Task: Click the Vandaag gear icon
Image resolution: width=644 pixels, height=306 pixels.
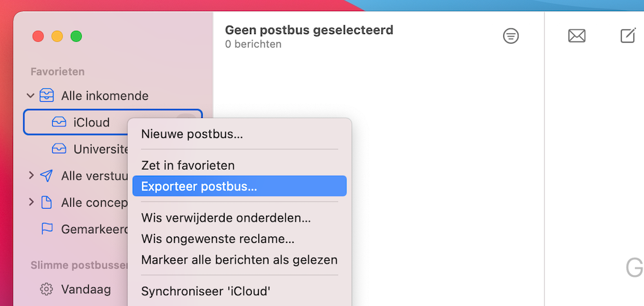Action: pos(46,289)
